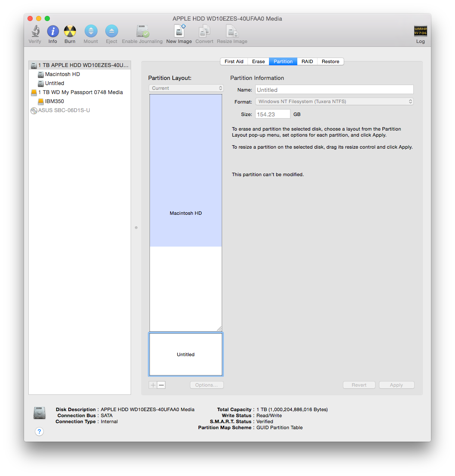
Task: Click the Size value field
Action: point(272,114)
